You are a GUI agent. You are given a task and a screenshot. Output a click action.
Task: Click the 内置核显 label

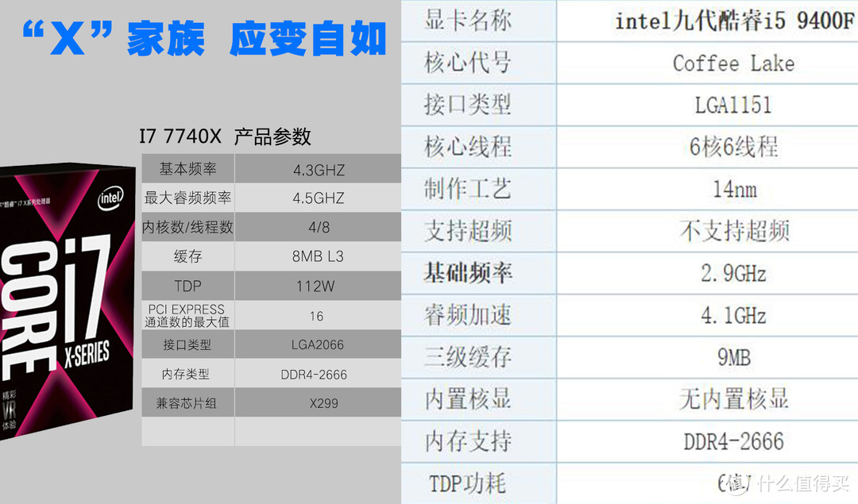tap(468, 399)
